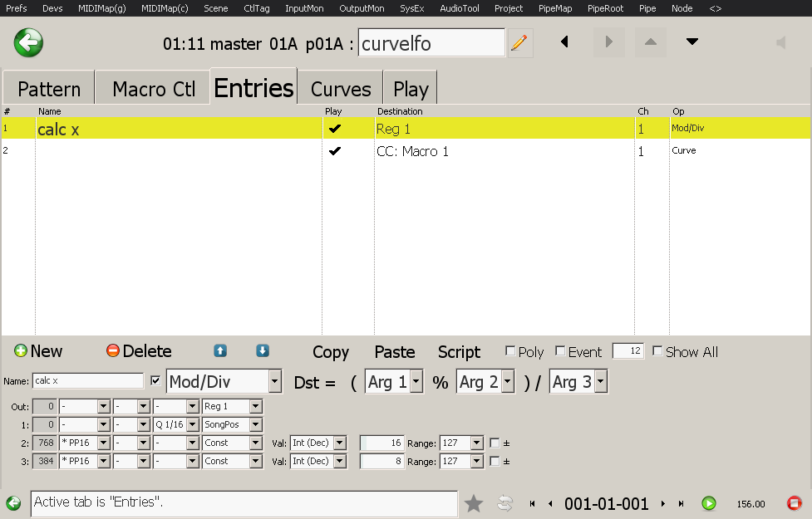812x519 pixels.
Task: Expand the Arg 1 dropdown
Action: [416, 382]
